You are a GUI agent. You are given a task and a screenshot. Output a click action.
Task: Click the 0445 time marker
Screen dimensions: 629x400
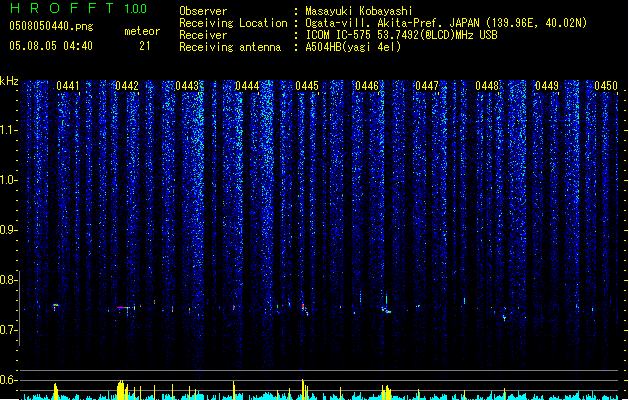307,86
